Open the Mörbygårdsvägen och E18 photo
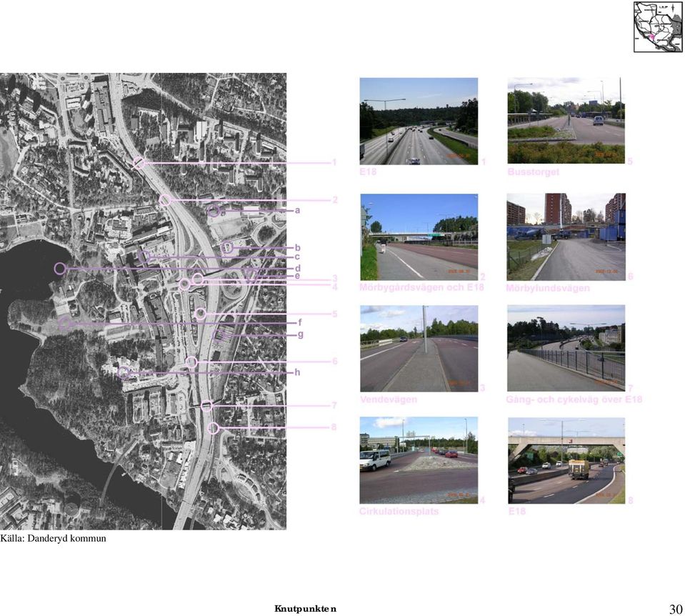 click(x=419, y=237)
